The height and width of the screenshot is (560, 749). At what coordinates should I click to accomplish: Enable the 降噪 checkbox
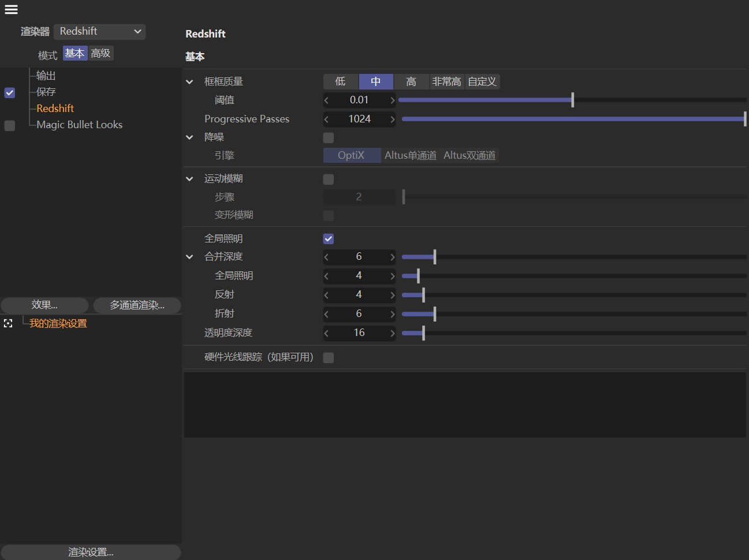pos(329,137)
